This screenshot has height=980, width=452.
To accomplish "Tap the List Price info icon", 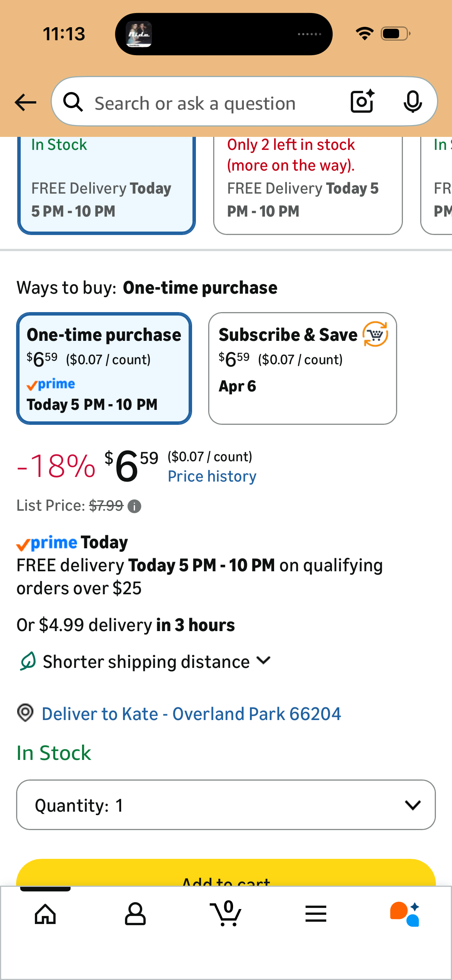I will pos(135,506).
